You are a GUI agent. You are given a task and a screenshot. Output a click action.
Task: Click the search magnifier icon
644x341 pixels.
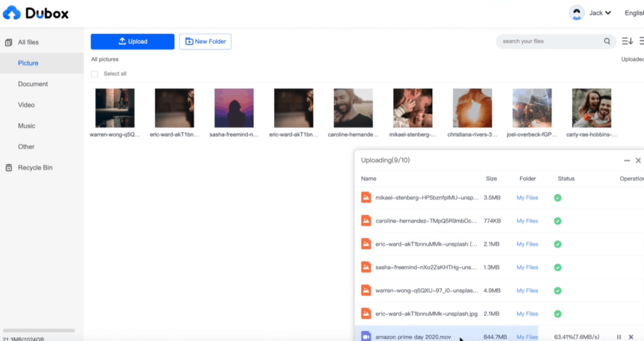pyautogui.click(x=607, y=41)
